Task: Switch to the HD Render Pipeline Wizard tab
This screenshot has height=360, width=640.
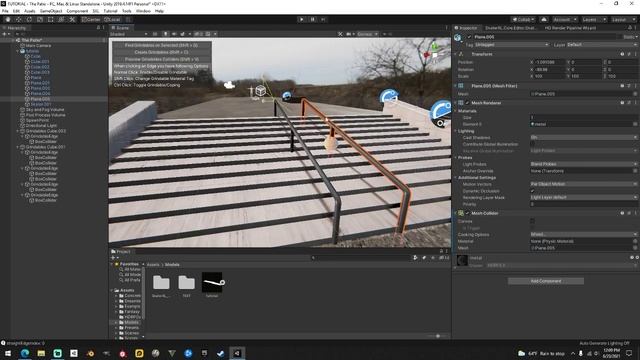Action: (x=570, y=28)
